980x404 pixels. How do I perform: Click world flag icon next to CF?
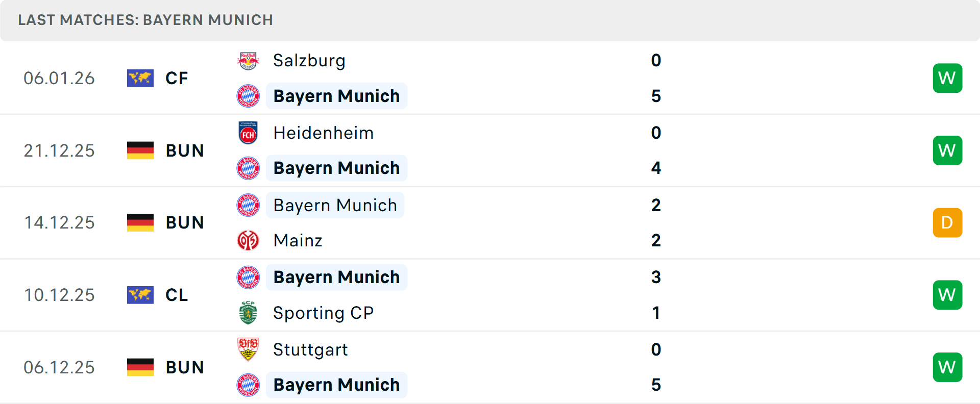point(140,78)
